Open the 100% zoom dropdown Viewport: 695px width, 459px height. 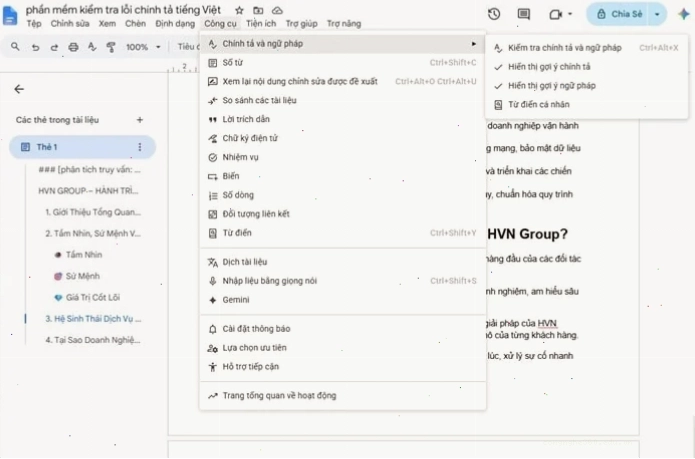(x=143, y=47)
